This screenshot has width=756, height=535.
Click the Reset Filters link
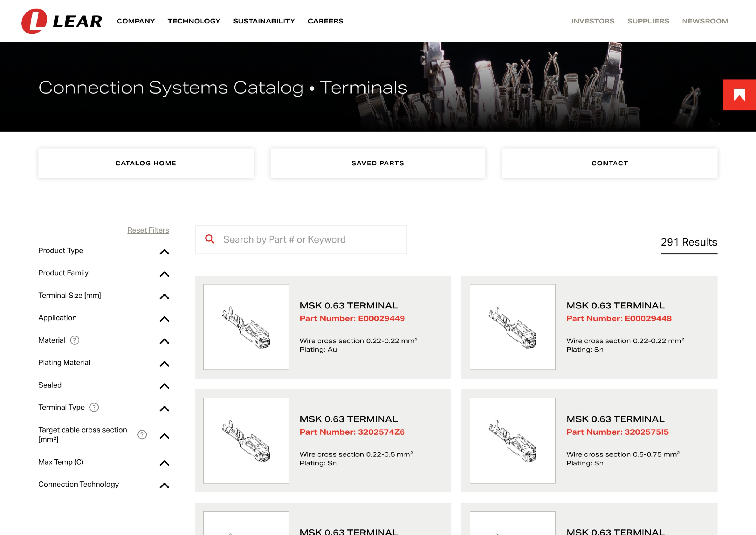coord(148,230)
